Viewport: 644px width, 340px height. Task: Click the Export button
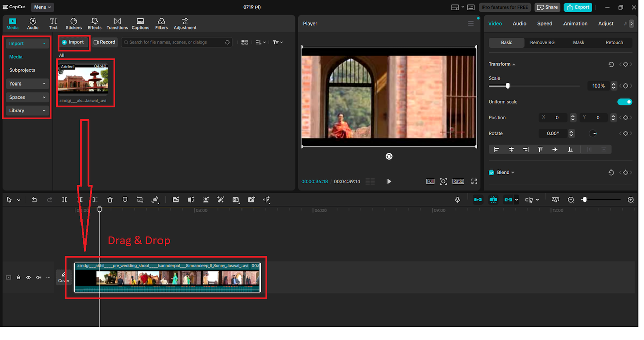[578, 7]
